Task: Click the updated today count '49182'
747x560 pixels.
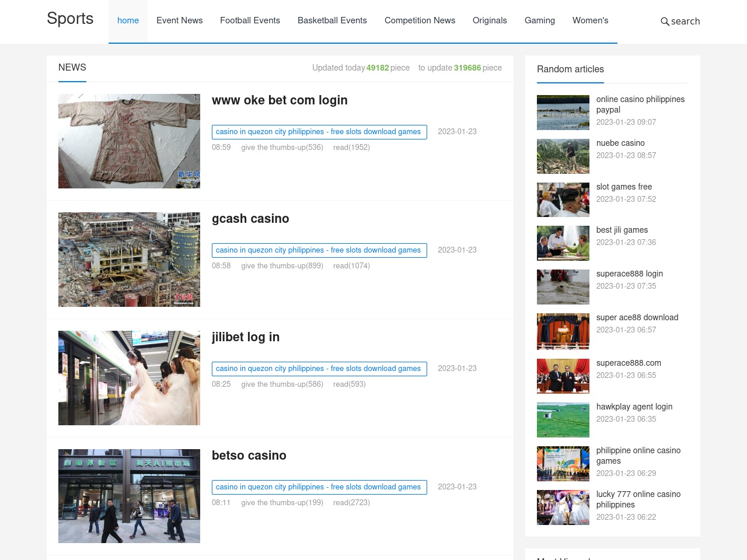Action: tap(378, 68)
